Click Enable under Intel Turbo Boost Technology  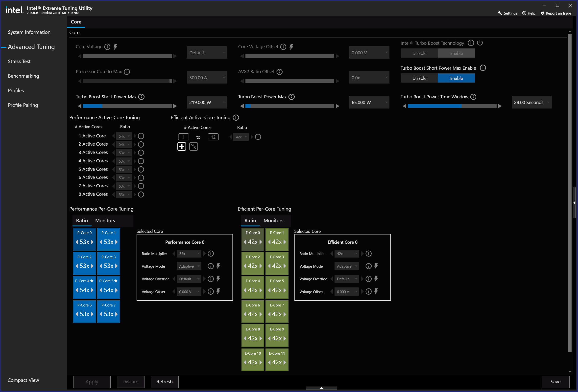456,53
